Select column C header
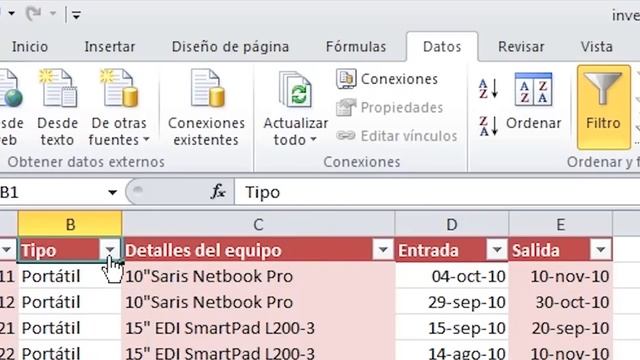Screen dimensions: 640x360 (x=258, y=224)
